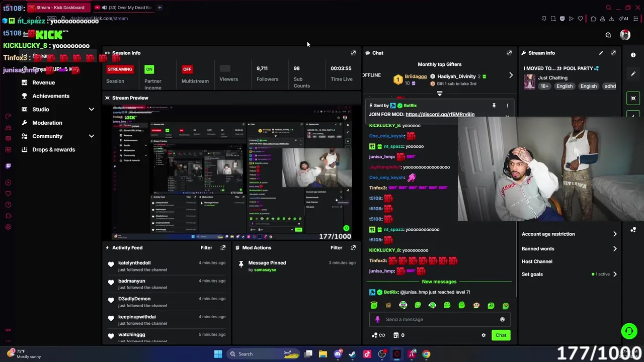Open File Explorer from the taskbar
This screenshot has width=644, height=362.
pos(323,354)
